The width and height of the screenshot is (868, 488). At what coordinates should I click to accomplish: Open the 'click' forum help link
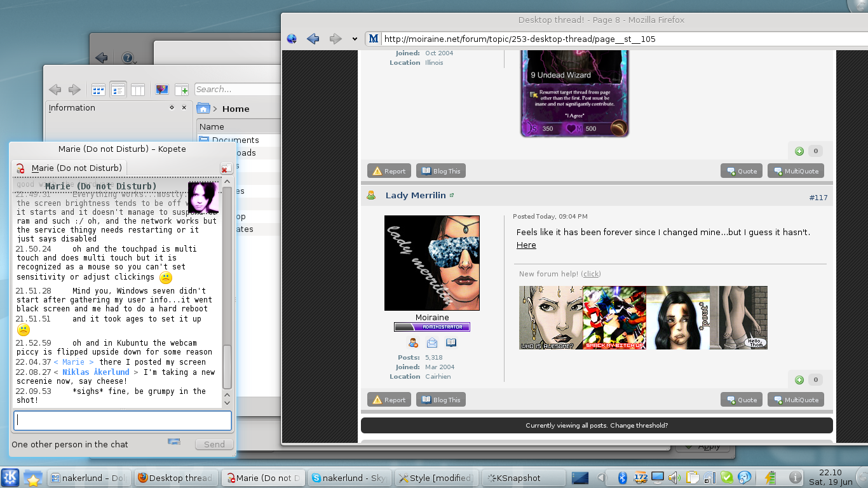coord(592,274)
